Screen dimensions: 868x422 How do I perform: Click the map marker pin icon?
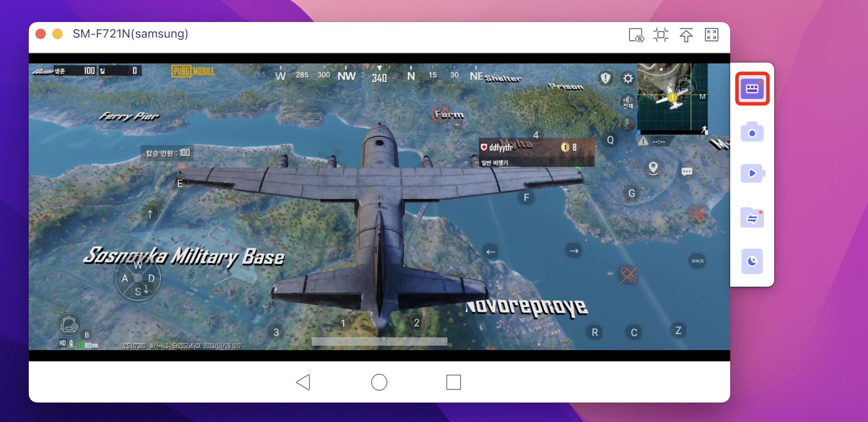653,168
